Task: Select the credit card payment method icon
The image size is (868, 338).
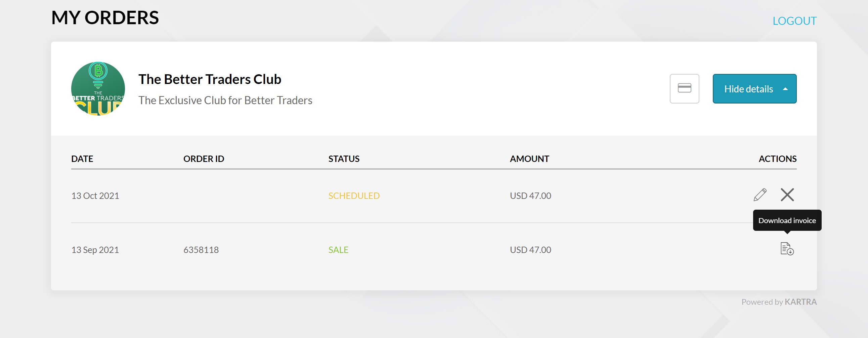Action: click(x=684, y=89)
